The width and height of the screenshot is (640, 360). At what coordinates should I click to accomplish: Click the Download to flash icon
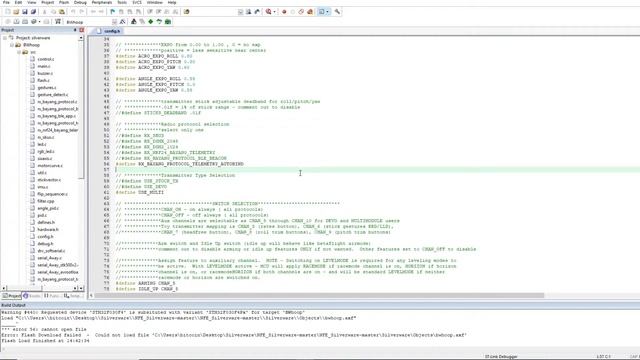click(x=58, y=22)
